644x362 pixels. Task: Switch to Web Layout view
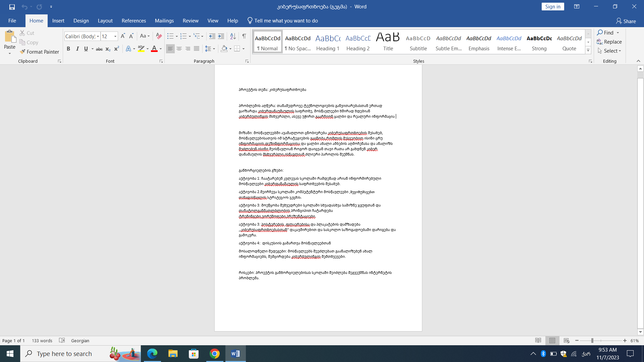click(567, 341)
